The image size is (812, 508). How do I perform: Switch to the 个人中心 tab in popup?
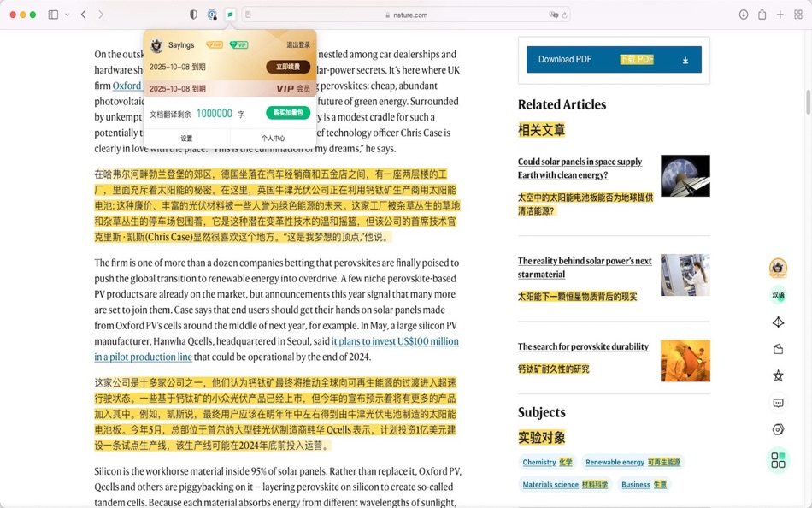point(274,138)
